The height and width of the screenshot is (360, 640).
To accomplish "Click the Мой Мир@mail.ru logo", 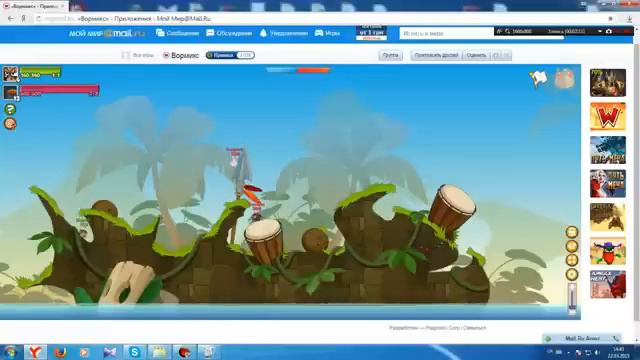I will [107, 33].
